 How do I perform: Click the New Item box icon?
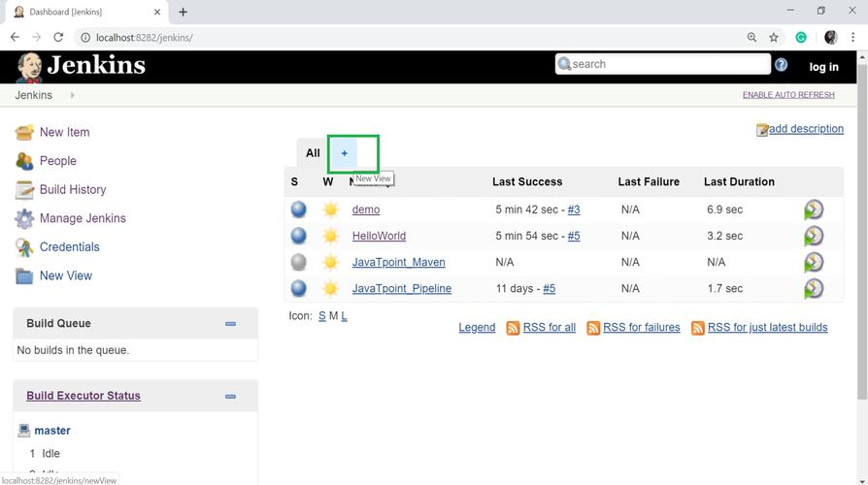point(24,132)
